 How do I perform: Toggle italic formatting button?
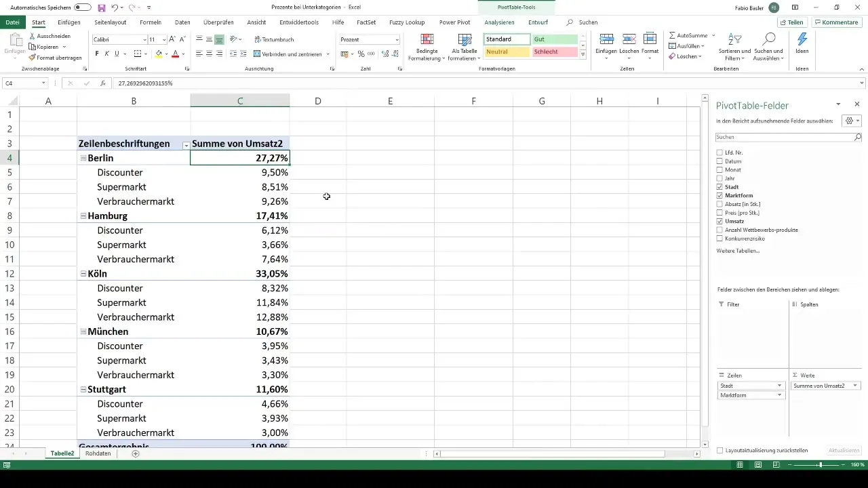[107, 54]
